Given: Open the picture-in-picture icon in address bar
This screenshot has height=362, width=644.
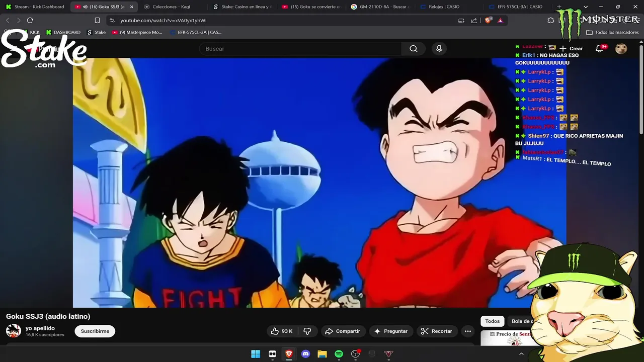Looking at the screenshot, I should tap(461, 20).
